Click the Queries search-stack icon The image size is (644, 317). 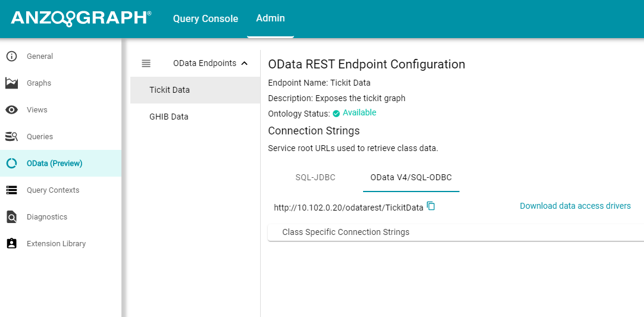pos(11,136)
